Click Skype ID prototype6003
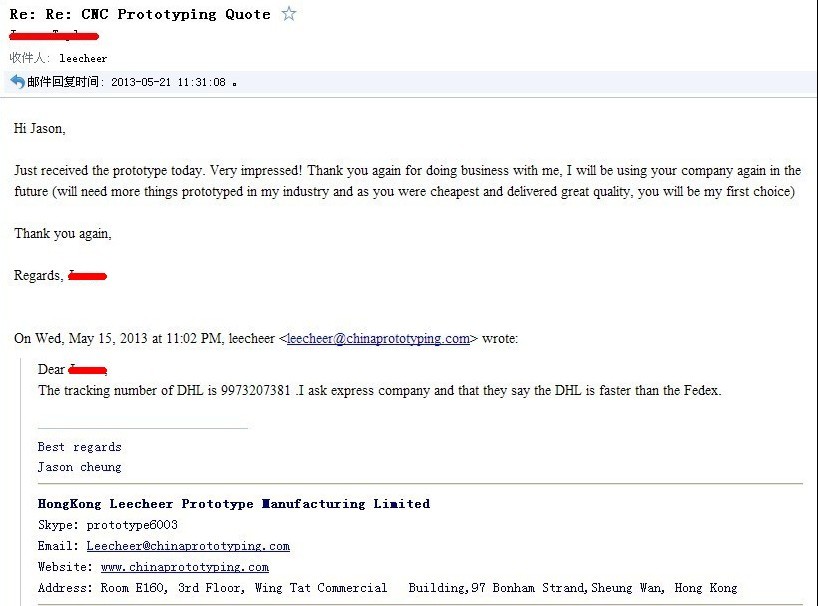Screen dimensions: 818x606 tap(132, 525)
